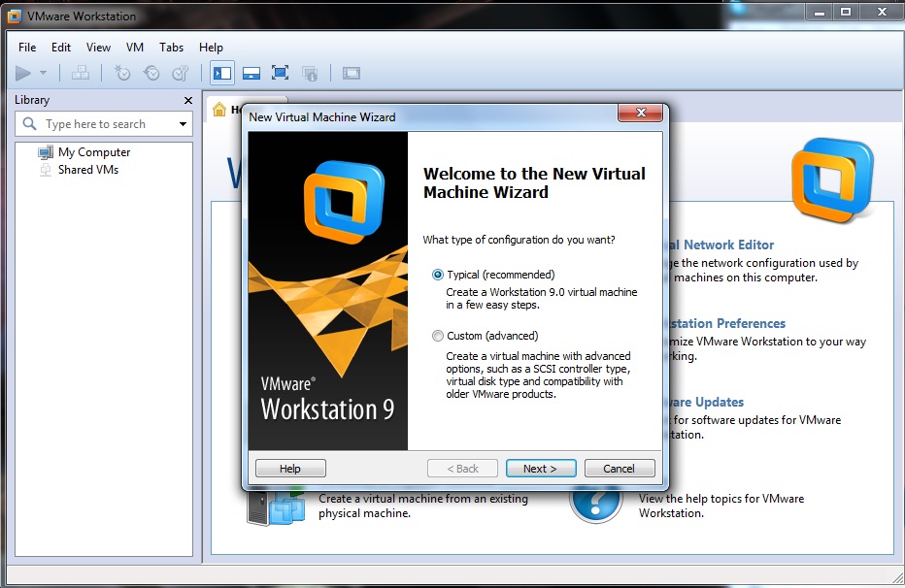Click the magnifier icon in Library search
The height and width of the screenshot is (588, 905).
click(x=29, y=123)
